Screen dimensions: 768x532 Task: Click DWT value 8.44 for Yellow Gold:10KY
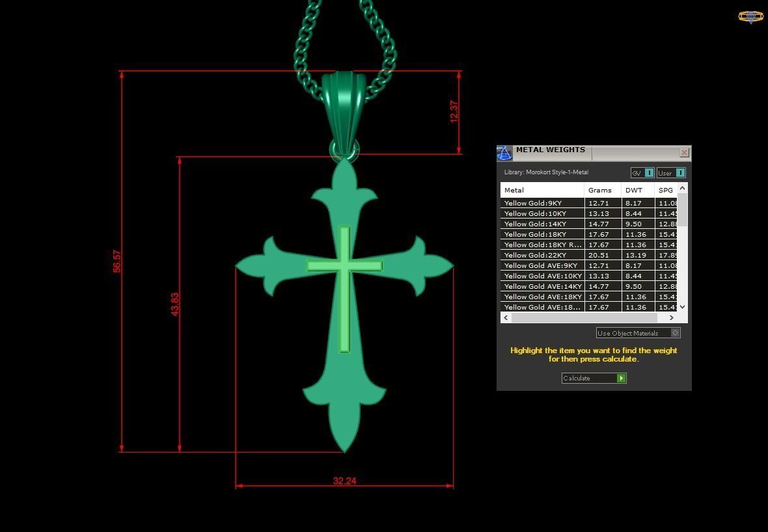[633, 213]
